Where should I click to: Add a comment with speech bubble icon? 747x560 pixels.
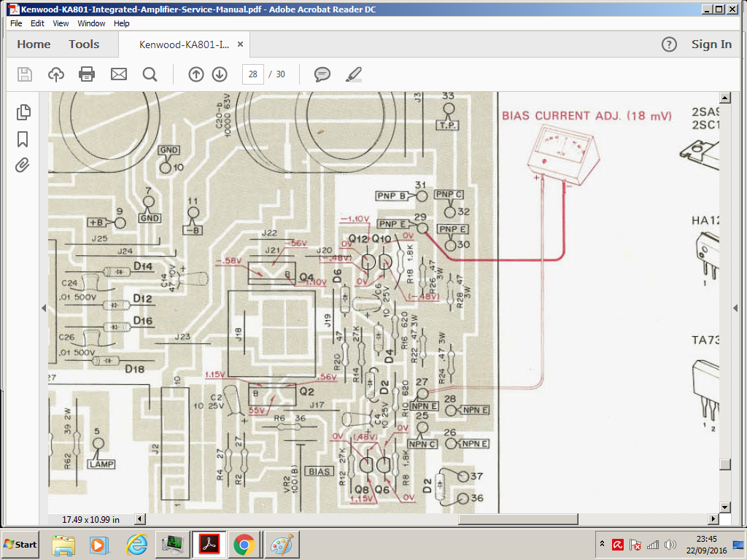[322, 74]
